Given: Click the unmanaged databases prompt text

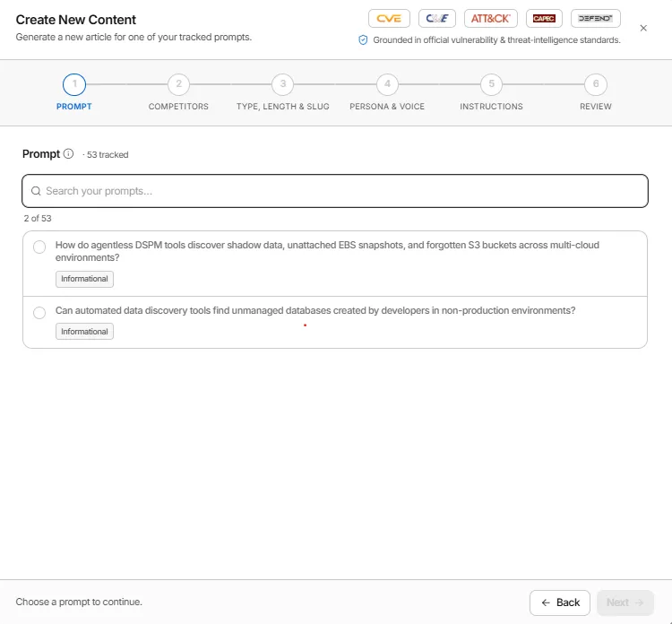Looking at the screenshot, I should pos(315,310).
